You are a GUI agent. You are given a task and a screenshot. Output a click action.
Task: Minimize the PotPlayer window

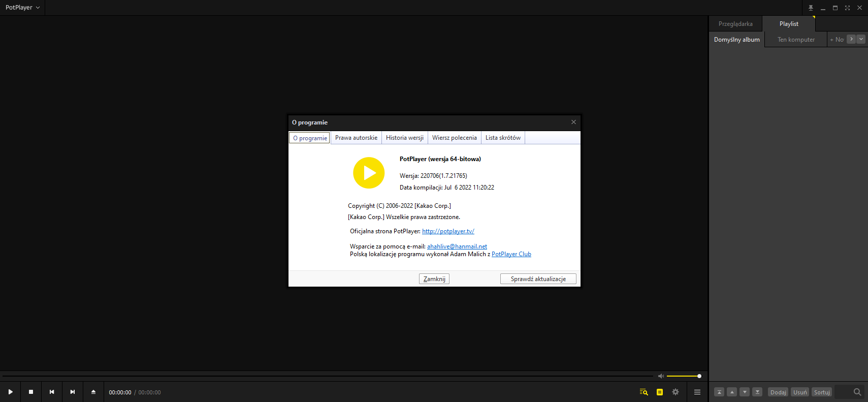point(823,8)
